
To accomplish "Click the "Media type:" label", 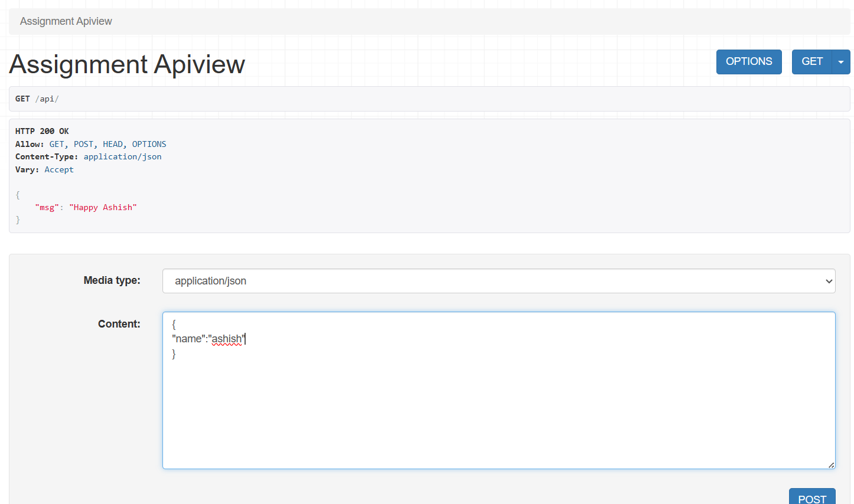I will [112, 280].
